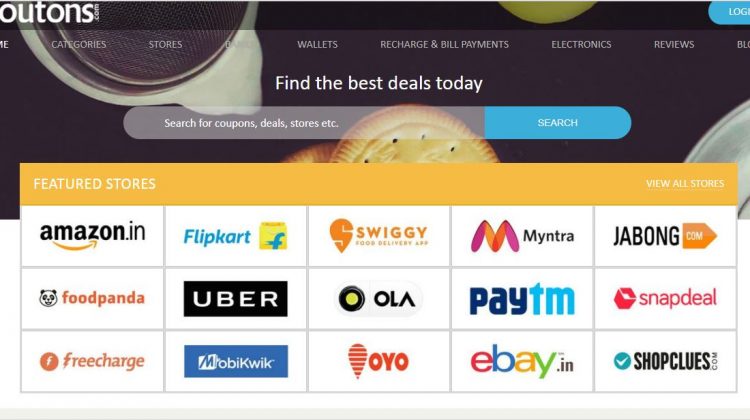Open the Amazon.in store tile
The width and height of the screenshot is (750, 420).
point(92,236)
